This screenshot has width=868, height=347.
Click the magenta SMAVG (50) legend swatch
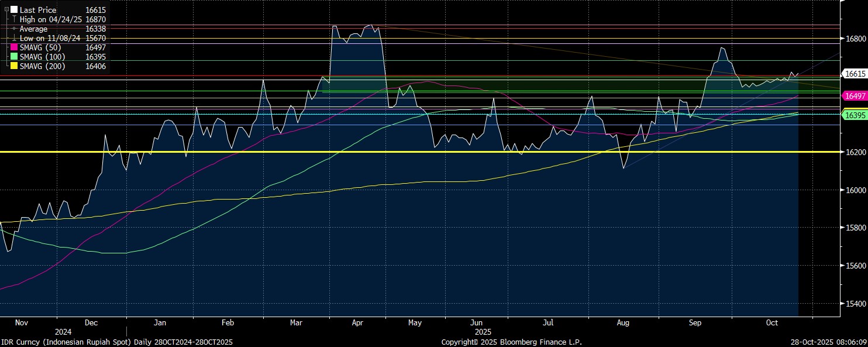click(x=14, y=48)
